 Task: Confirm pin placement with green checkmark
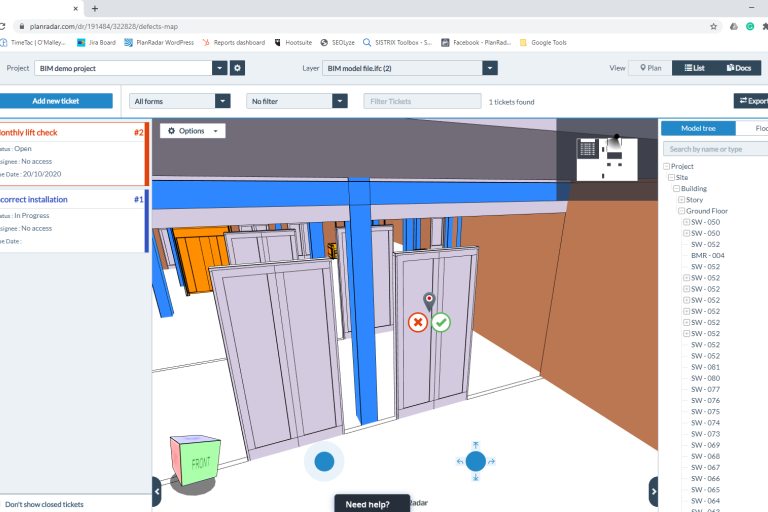(441, 322)
